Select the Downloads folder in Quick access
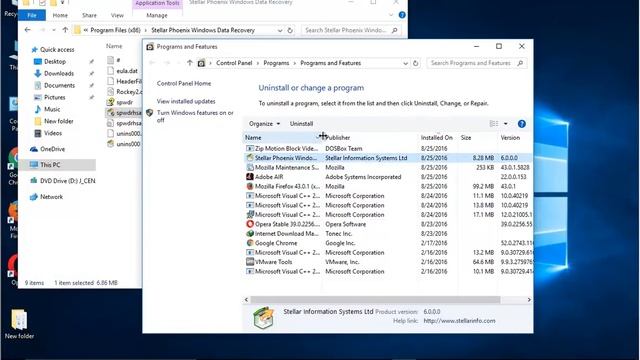640x360 pixels. 59,73
